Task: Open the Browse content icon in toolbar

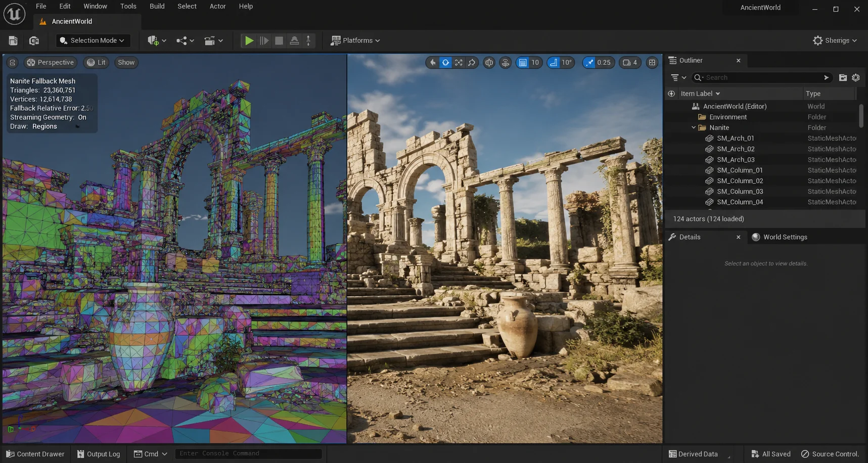Action: tap(34, 40)
